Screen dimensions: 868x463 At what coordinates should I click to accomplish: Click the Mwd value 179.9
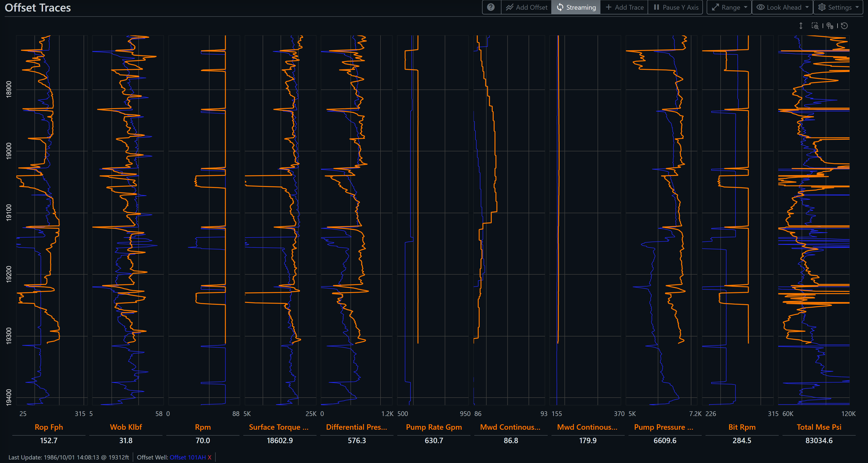point(588,440)
